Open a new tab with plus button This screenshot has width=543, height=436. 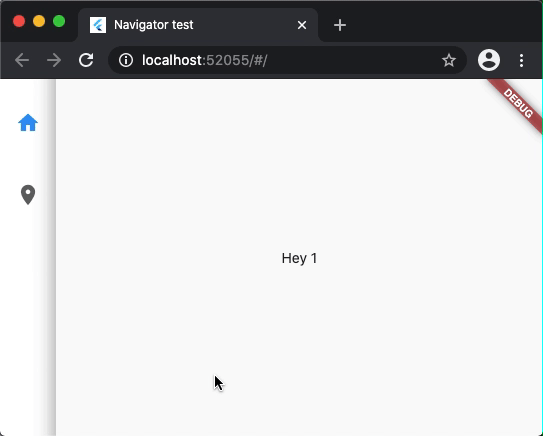click(x=340, y=25)
